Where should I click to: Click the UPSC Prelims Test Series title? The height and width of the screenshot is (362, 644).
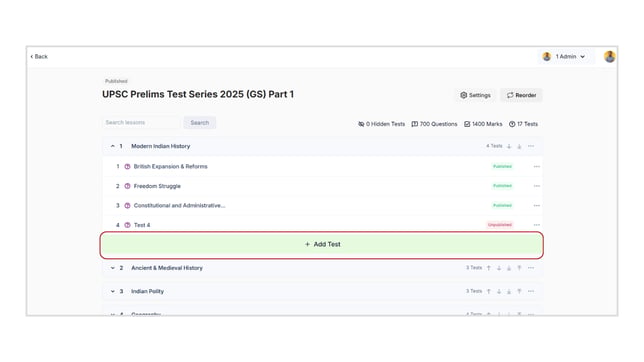pos(198,94)
